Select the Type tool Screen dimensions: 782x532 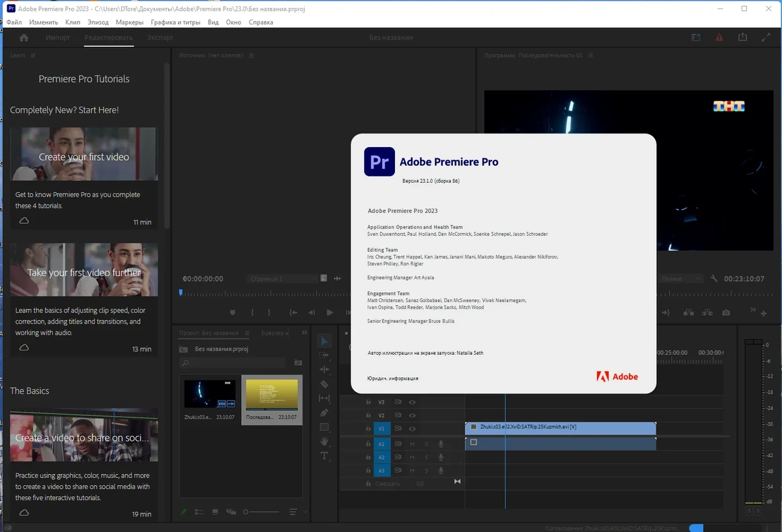pos(324,456)
